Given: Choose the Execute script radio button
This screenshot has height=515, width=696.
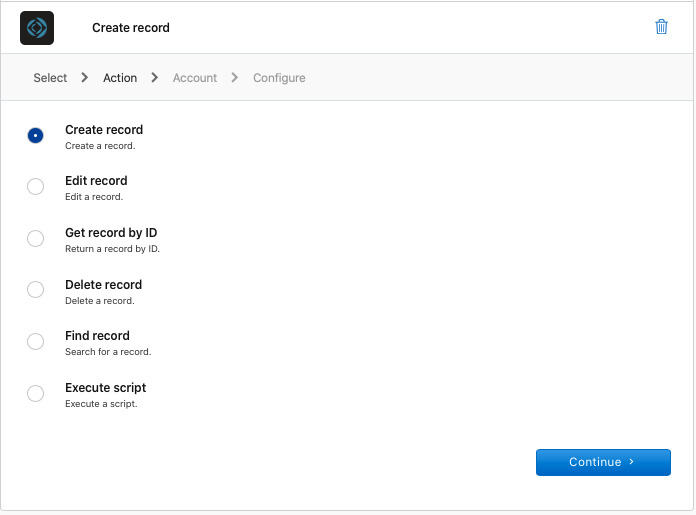Looking at the screenshot, I should pyautogui.click(x=35, y=393).
